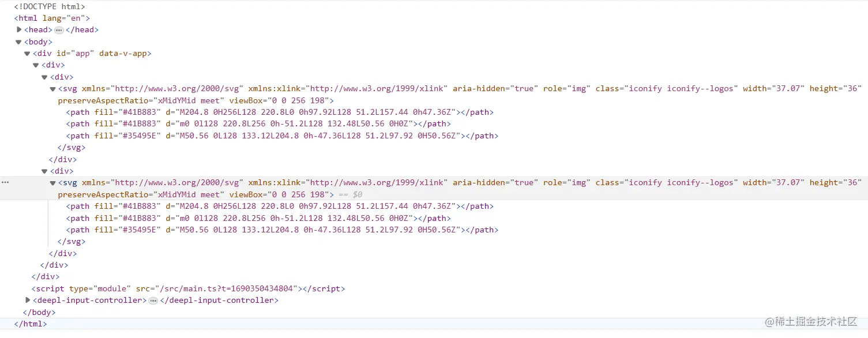Click the "module" type attribute value
Screen dimensions: 868x338
pyautogui.click(x=111, y=288)
